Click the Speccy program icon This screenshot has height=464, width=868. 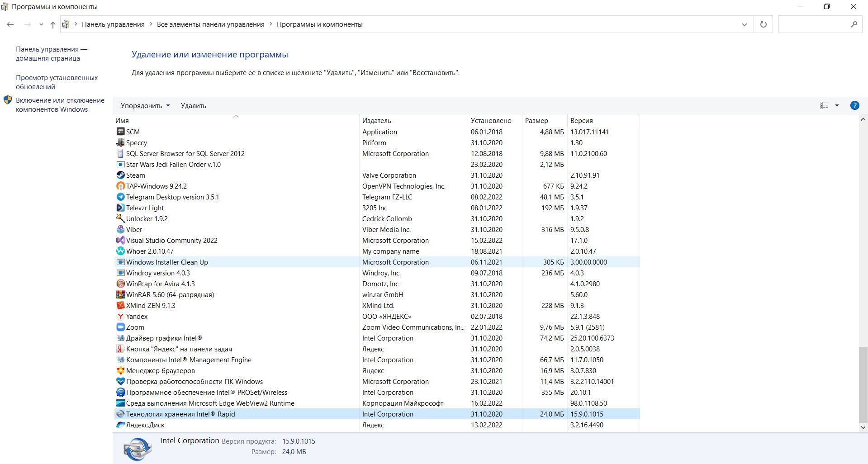(x=120, y=142)
